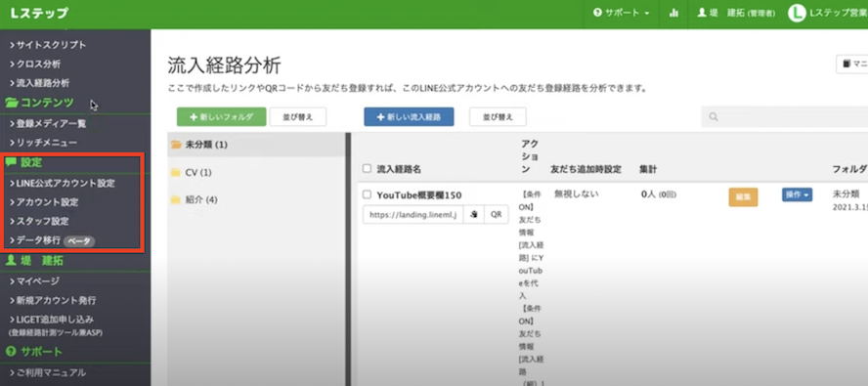Screen dimensions: 868x386
Task: Click the magnifier icon in search field
Action: 714,117
